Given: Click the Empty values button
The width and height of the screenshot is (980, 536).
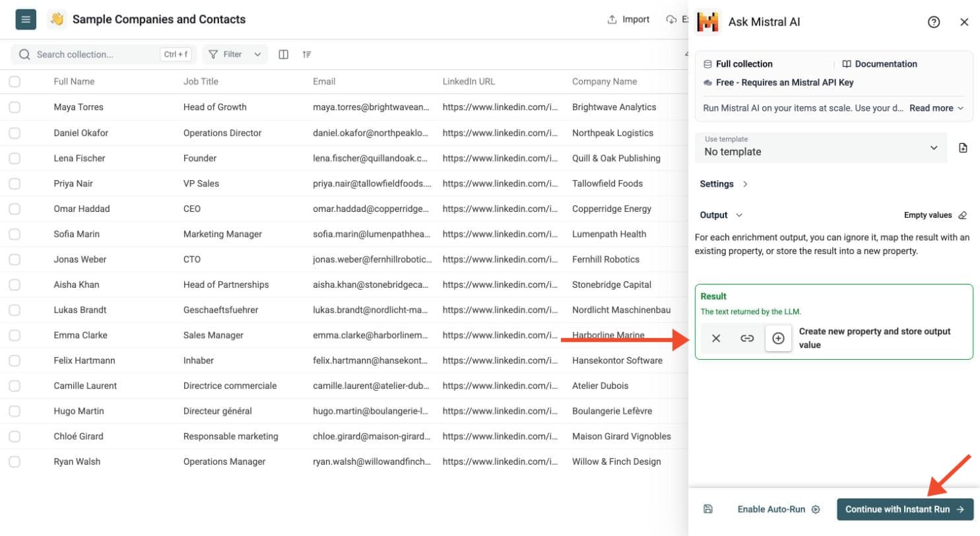Looking at the screenshot, I should click(x=935, y=215).
